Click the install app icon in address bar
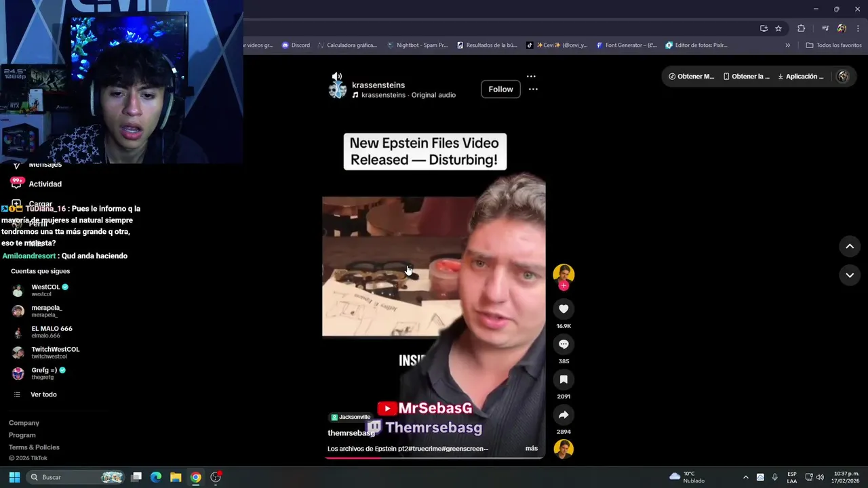868x488 pixels. pos(764,28)
